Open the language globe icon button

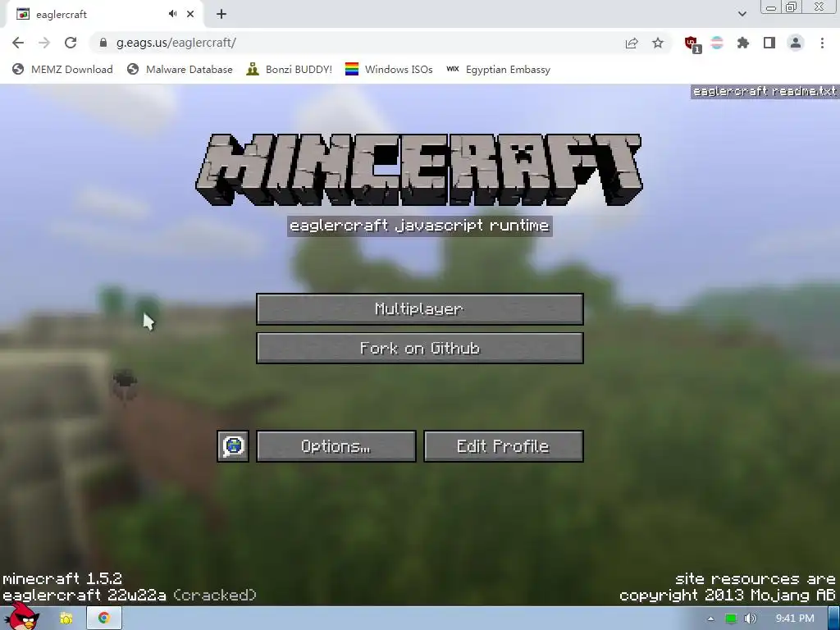[233, 445]
